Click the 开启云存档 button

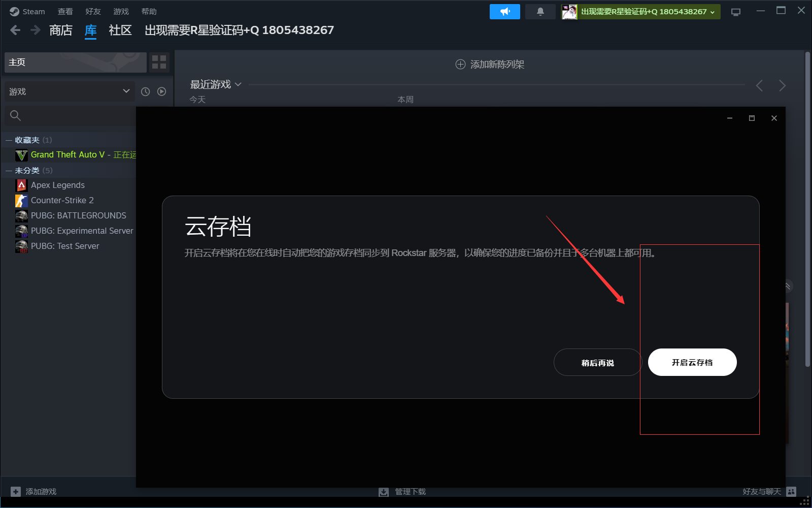(692, 362)
